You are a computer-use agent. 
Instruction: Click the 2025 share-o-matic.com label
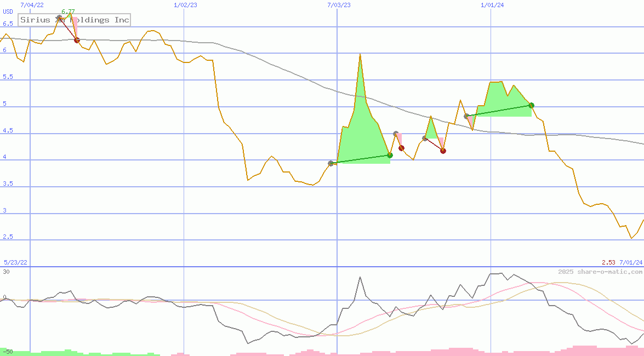600,272
